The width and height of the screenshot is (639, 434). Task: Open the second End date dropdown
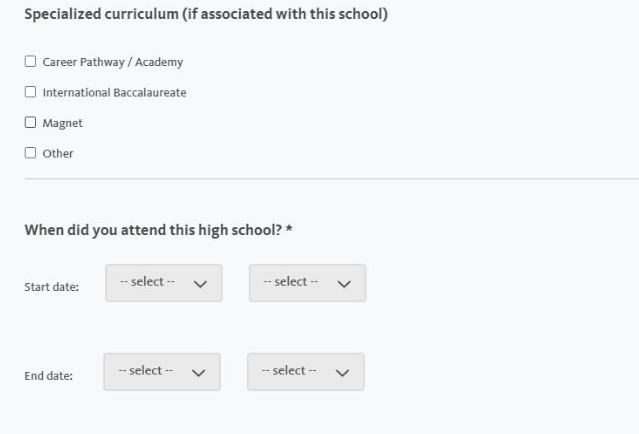click(305, 372)
